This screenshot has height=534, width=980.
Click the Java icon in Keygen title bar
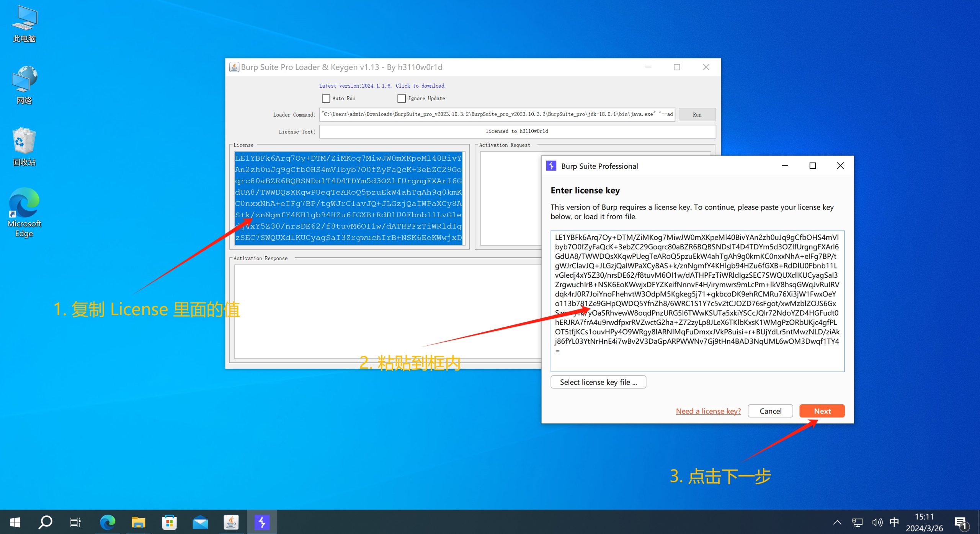click(234, 67)
